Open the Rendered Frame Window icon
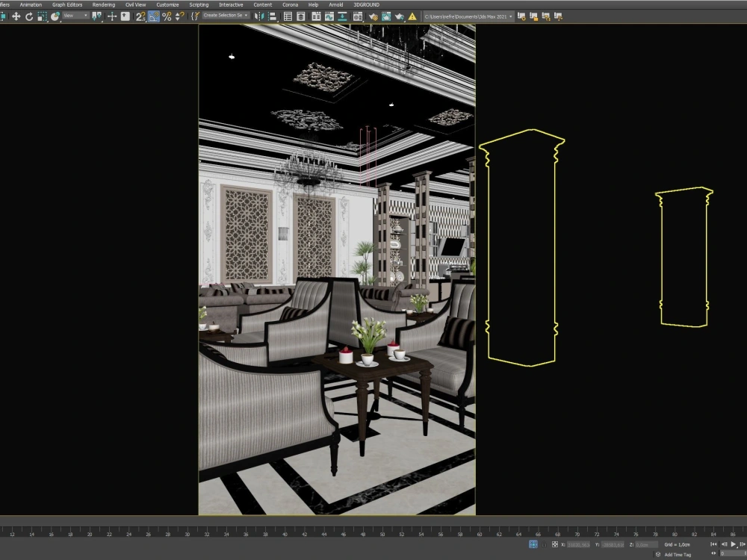 (386, 16)
